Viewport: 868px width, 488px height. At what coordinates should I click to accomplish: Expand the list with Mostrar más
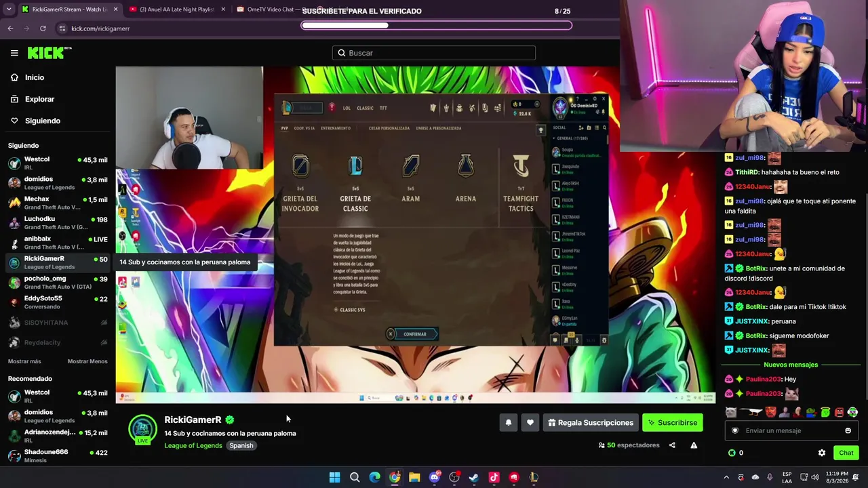tap(24, 361)
